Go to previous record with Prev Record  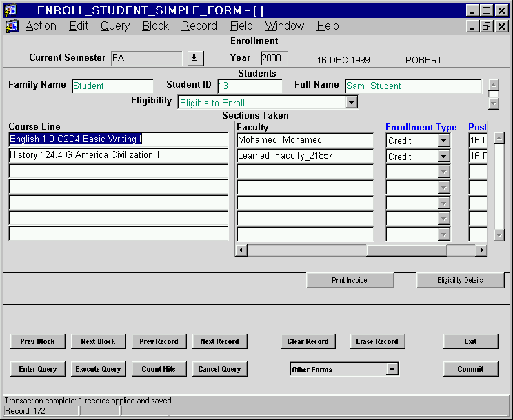pos(159,341)
